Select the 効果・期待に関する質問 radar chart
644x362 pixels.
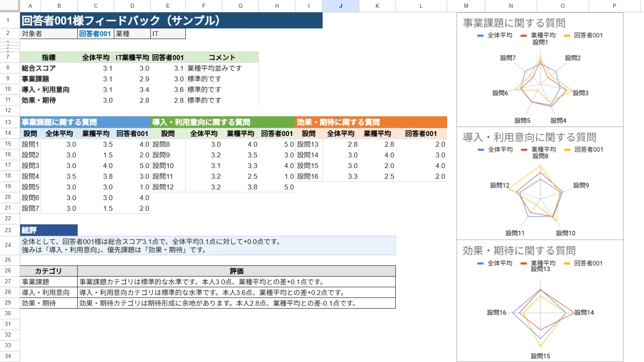tap(540, 301)
